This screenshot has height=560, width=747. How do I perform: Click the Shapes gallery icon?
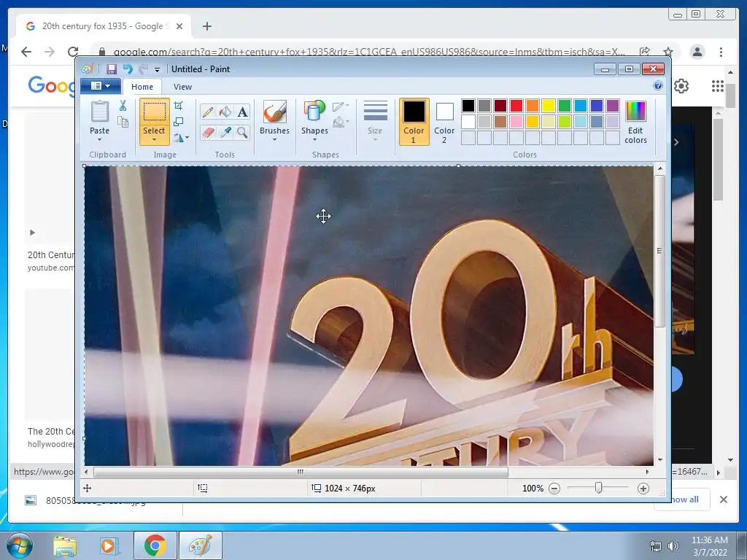pos(314,112)
